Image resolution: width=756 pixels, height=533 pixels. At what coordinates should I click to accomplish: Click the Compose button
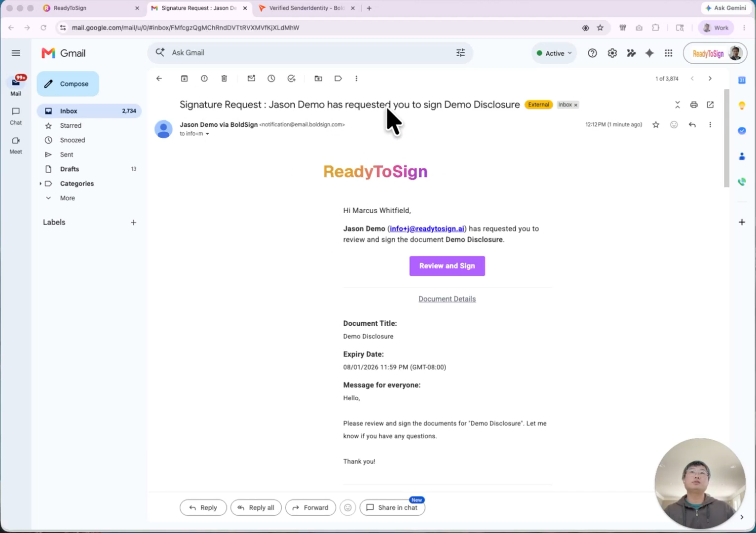68,84
